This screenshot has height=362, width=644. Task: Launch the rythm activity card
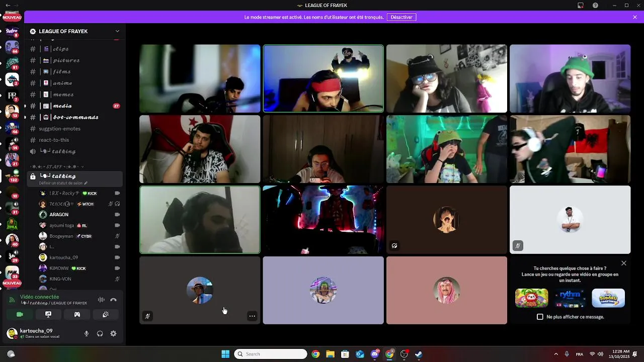coord(570,298)
